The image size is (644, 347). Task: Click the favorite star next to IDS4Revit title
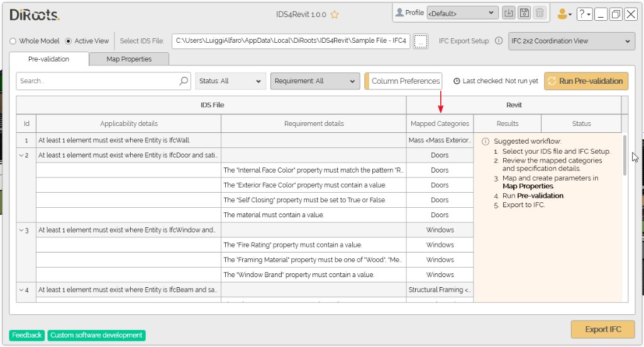pyautogui.click(x=335, y=14)
